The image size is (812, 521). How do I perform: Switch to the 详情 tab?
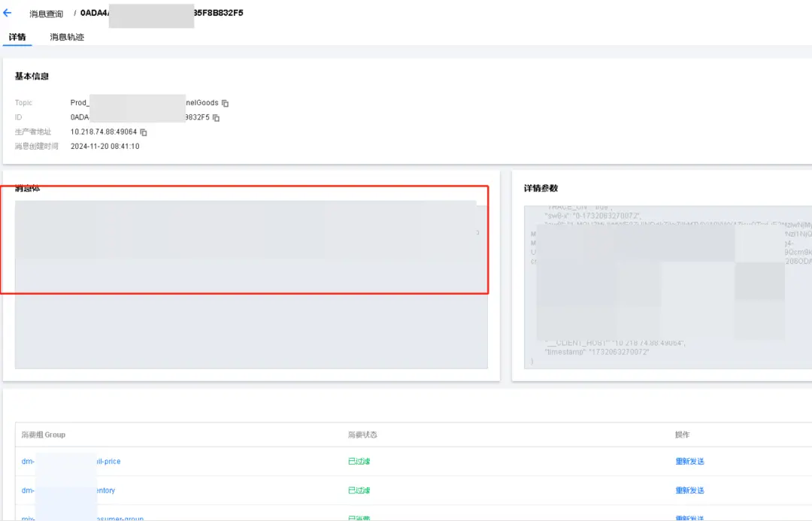point(17,37)
